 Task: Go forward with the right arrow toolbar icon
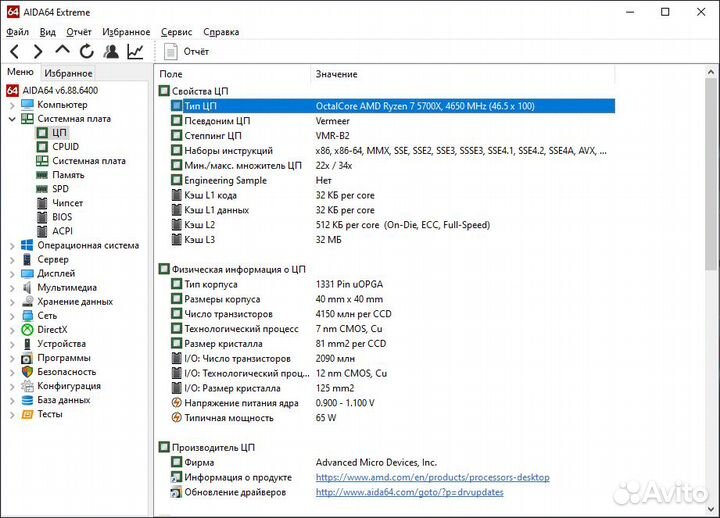[38, 51]
